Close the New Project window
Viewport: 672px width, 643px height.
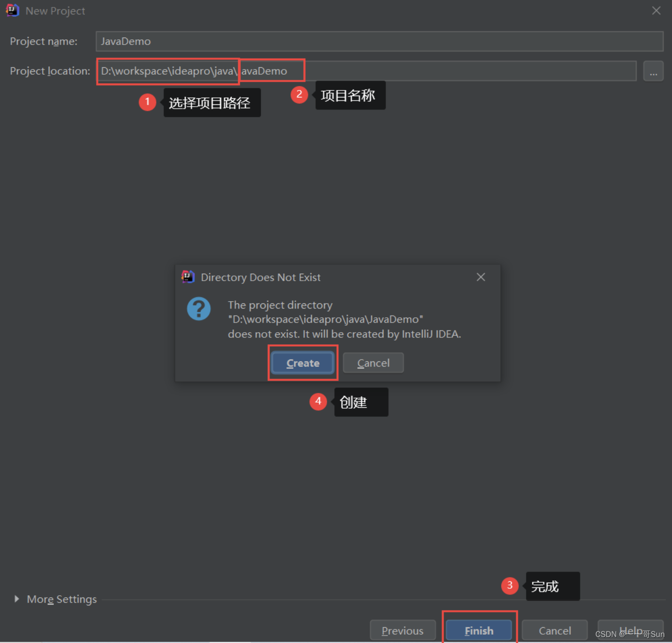656,11
